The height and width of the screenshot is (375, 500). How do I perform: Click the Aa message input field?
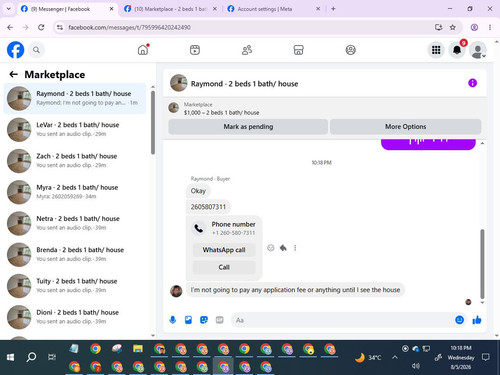[x=342, y=320]
